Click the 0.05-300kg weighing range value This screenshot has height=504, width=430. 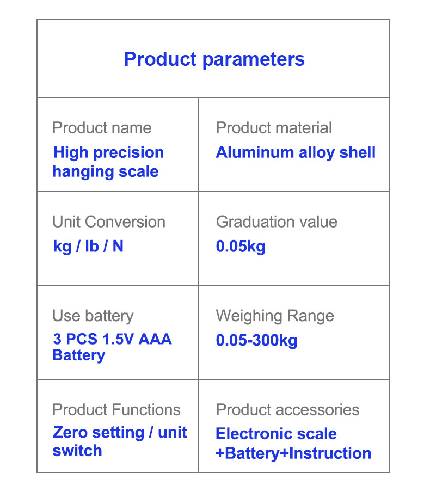(x=257, y=341)
